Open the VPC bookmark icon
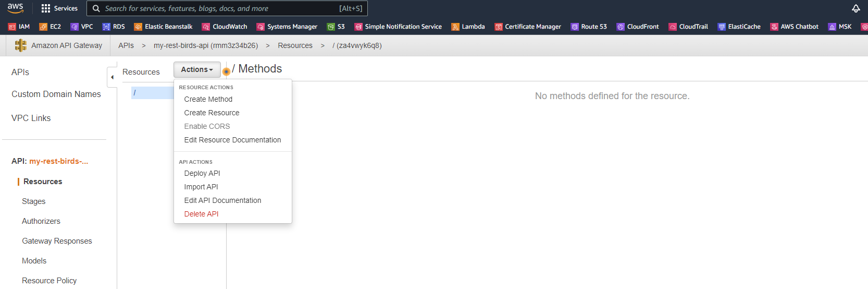The image size is (868, 289). (75, 27)
